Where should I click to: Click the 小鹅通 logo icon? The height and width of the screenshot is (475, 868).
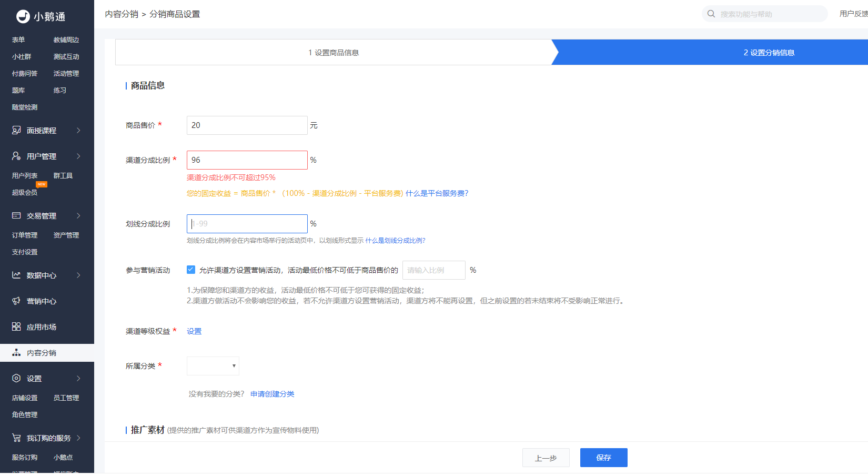pyautogui.click(x=23, y=16)
